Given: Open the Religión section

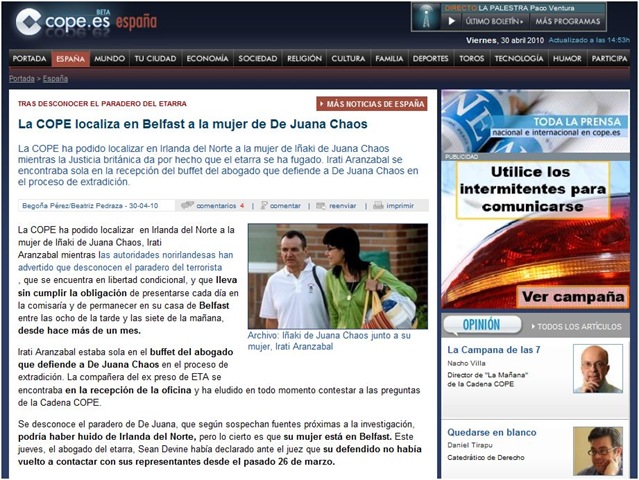Looking at the screenshot, I should tap(304, 59).
